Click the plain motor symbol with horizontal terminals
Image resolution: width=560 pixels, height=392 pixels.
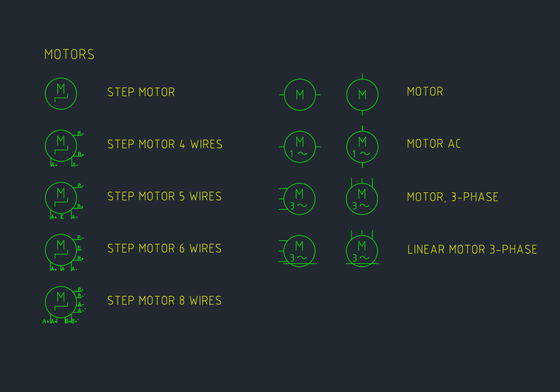[x=300, y=95]
